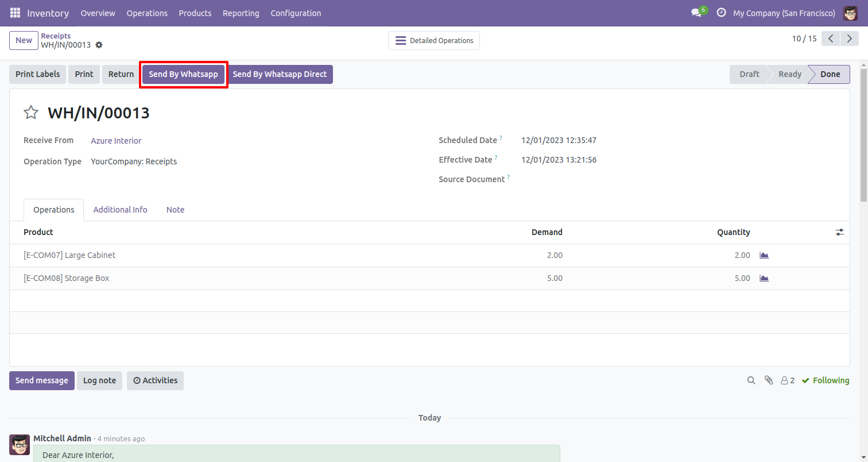Show help tooltip for Source Document
868x462 pixels.
509,177
